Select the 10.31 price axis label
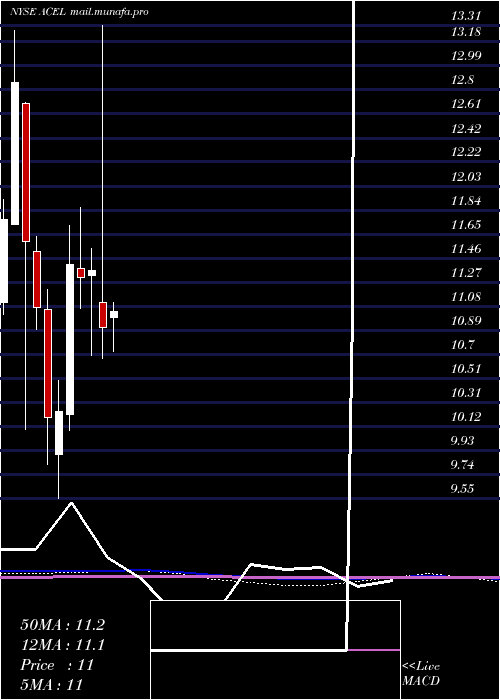The width and height of the screenshot is (500, 700). click(466, 393)
